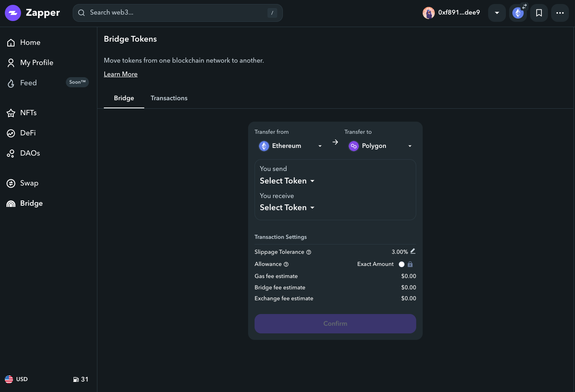
Task: Click the Slippage Tolerance help icon
Action: click(x=309, y=252)
